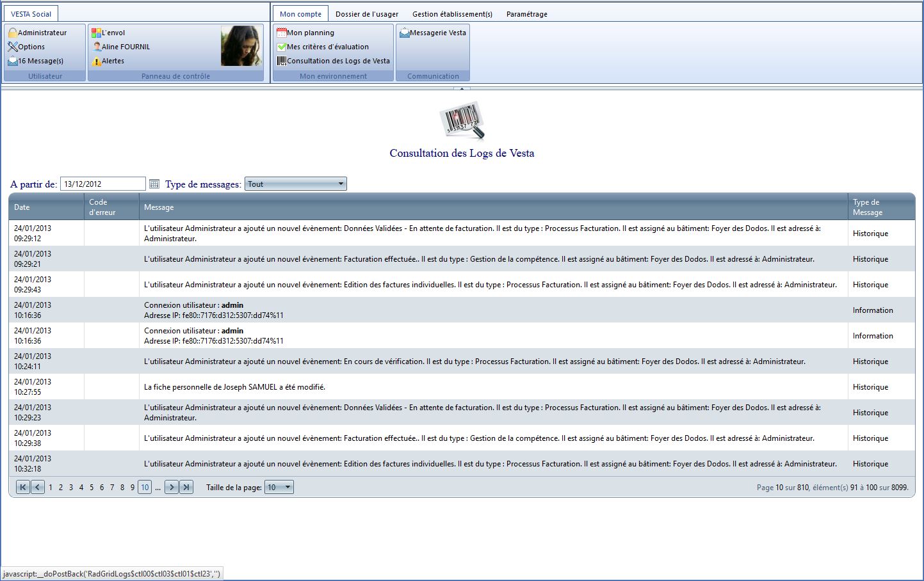Open the Alertes warning icon
The width and height of the screenshot is (924, 581).
[97, 61]
